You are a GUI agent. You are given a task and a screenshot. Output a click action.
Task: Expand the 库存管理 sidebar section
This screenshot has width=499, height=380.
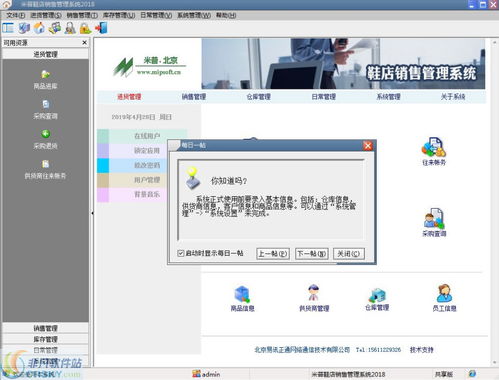[45, 339]
